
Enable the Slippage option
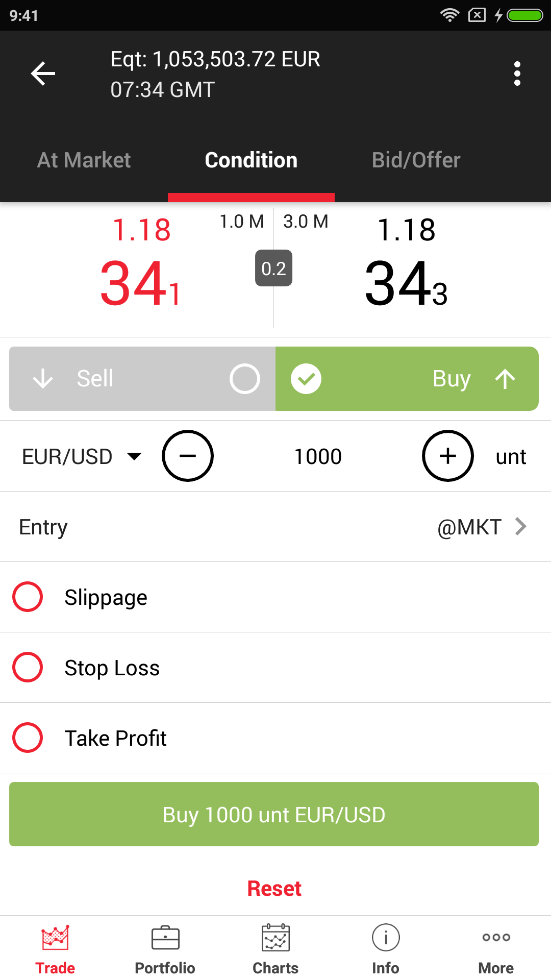[28, 597]
